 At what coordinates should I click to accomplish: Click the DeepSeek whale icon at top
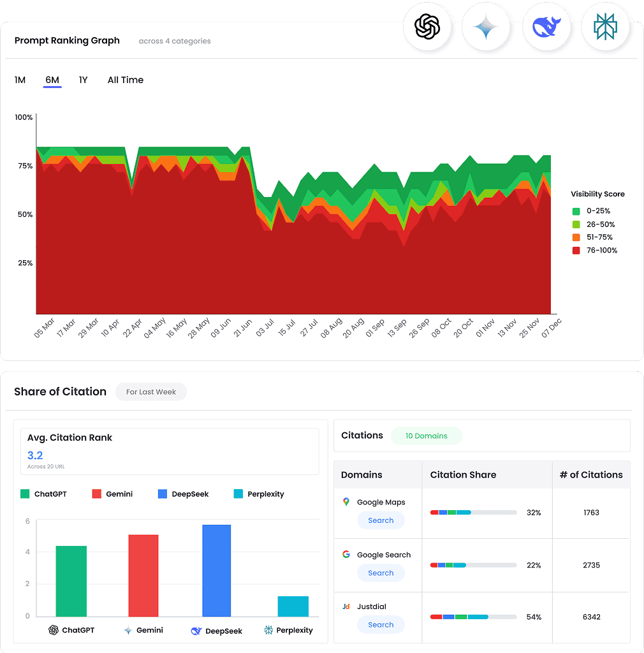546,26
